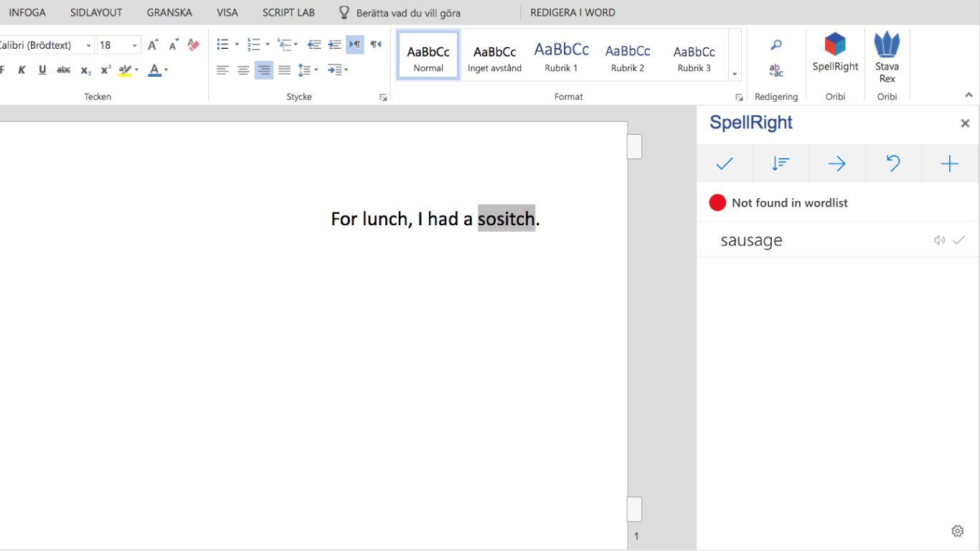Collapse the ribbon with the chevron
Viewport: 980px width, 551px height.
click(x=969, y=95)
